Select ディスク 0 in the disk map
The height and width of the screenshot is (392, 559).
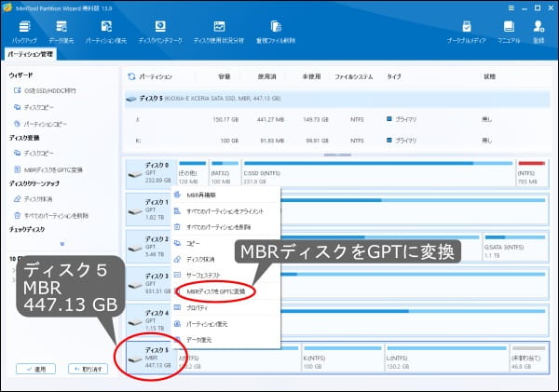[x=151, y=173]
